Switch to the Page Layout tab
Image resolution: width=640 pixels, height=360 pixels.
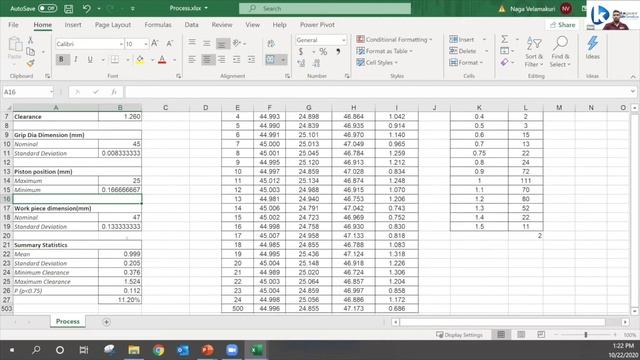113,25
